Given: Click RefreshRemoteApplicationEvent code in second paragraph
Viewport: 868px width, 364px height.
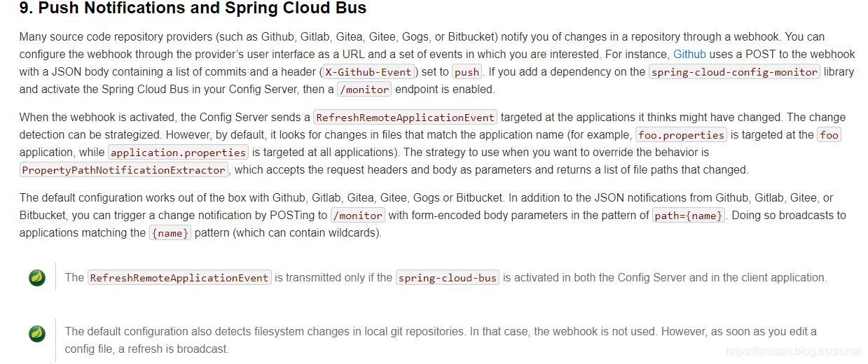Looking at the screenshot, I should 405,118.
